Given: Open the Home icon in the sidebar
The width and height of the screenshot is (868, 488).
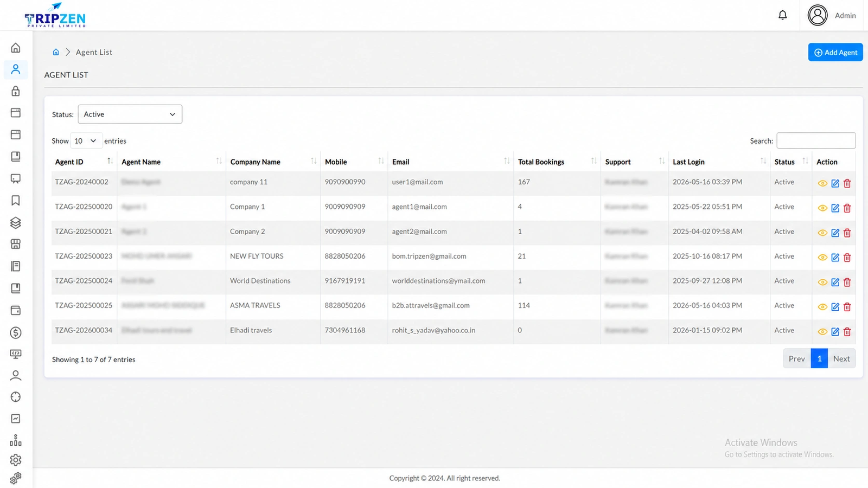Looking at the screenshot, I should pos(16,48).
